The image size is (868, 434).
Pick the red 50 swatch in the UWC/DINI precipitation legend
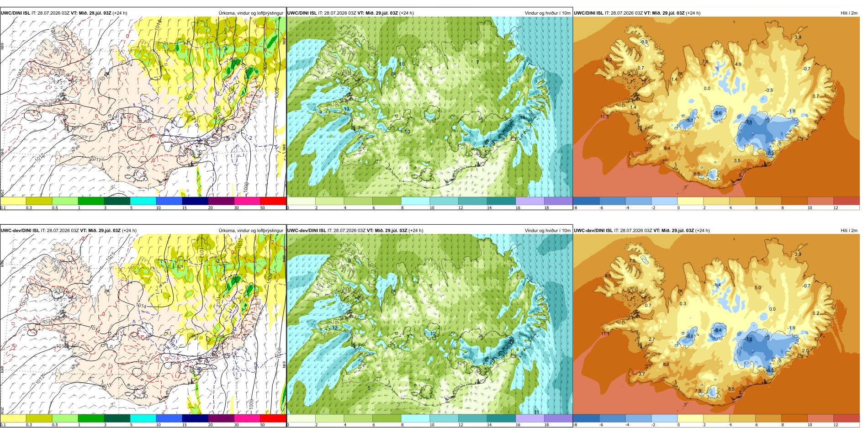click(273, 201)
